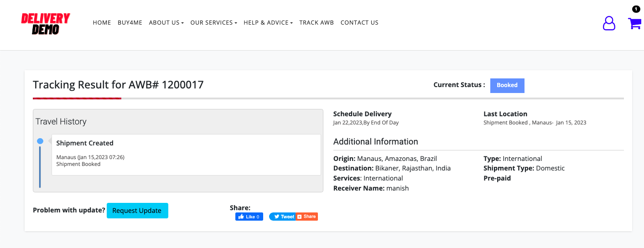644x248 pixels.
Task: Click the Facebook Like button
Action: [249, 217]
